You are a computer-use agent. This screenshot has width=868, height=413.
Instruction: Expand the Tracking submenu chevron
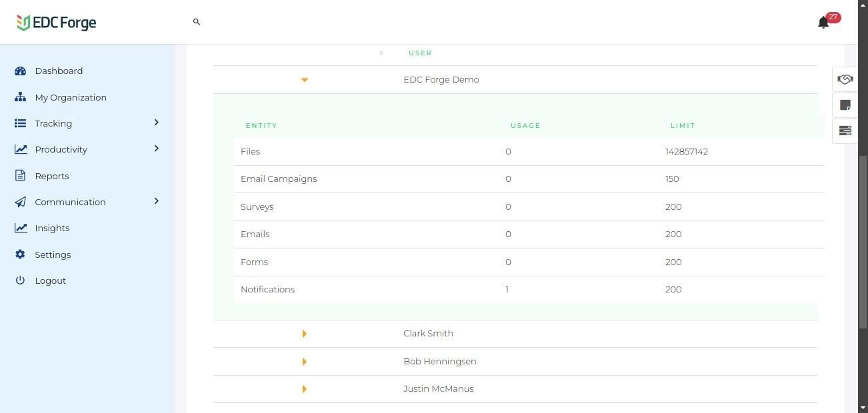click(157, 123)
